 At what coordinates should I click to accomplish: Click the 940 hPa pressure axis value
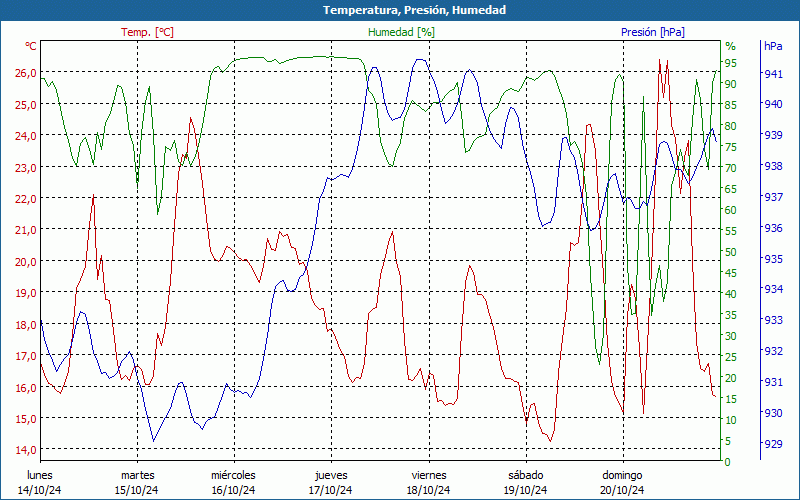pyautogui.click(x=773, y=104)
